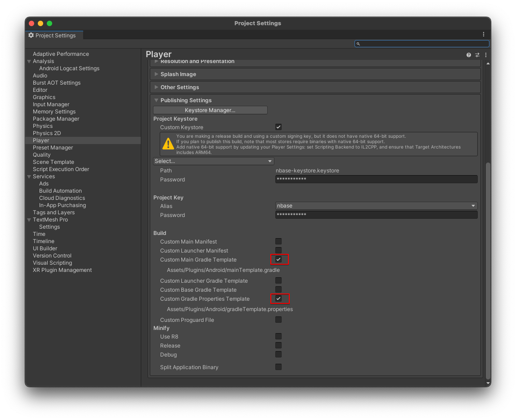Collapse the Services tree group
The width and height of the screenshot is (516, 420).
click(x=29, y=177)
